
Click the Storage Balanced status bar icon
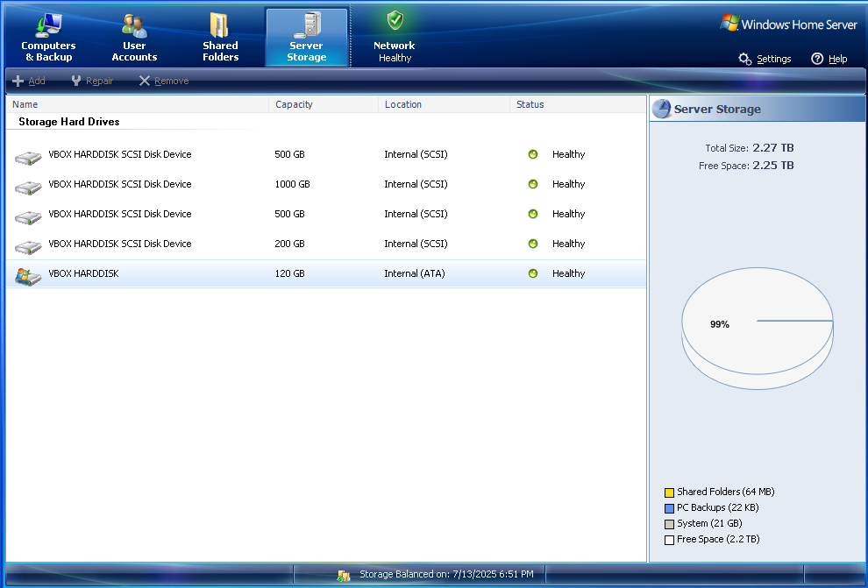click(x=343, y=575)
